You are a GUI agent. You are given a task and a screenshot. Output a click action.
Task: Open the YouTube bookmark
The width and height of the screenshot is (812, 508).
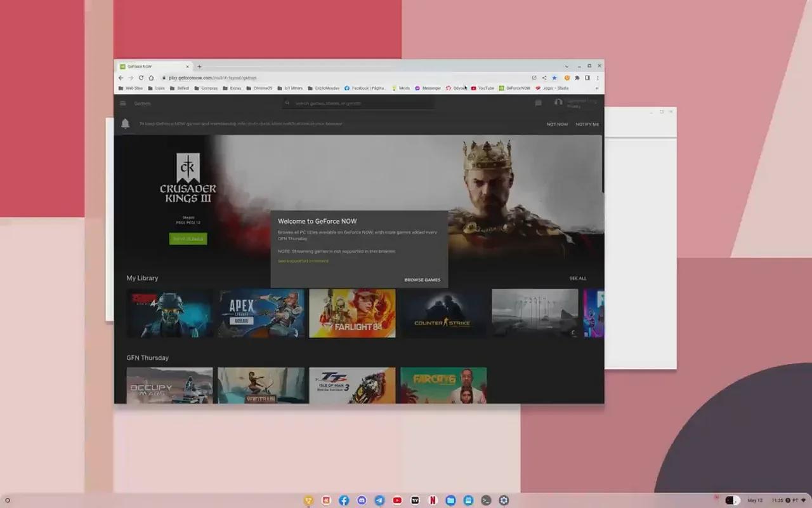[482, 88]
